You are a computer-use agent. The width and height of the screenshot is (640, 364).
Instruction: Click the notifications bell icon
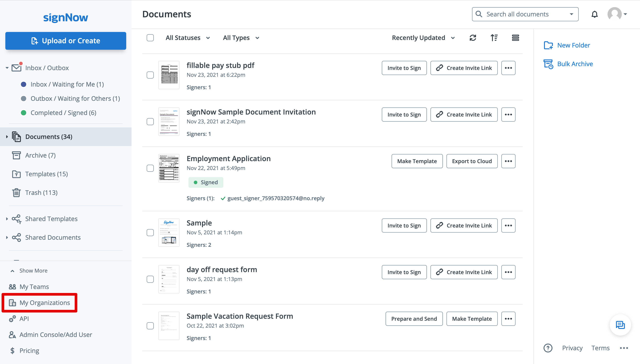coord(594,14)
